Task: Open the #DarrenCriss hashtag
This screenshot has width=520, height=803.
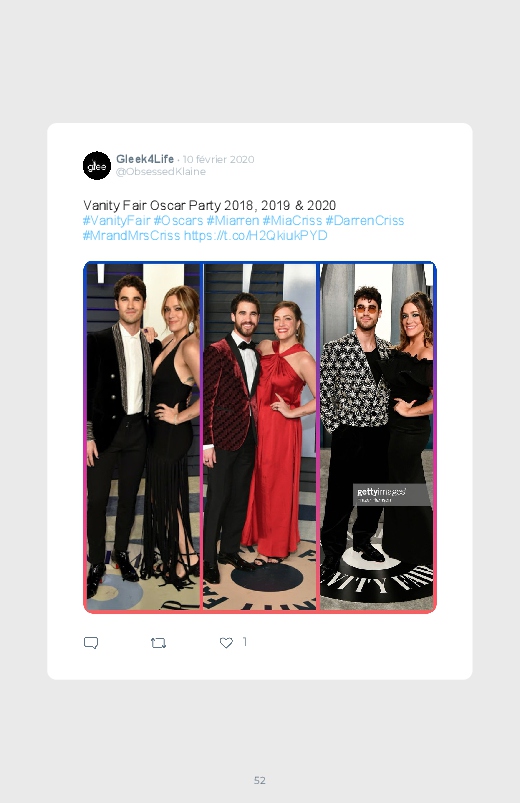Action: pos(365,220)
